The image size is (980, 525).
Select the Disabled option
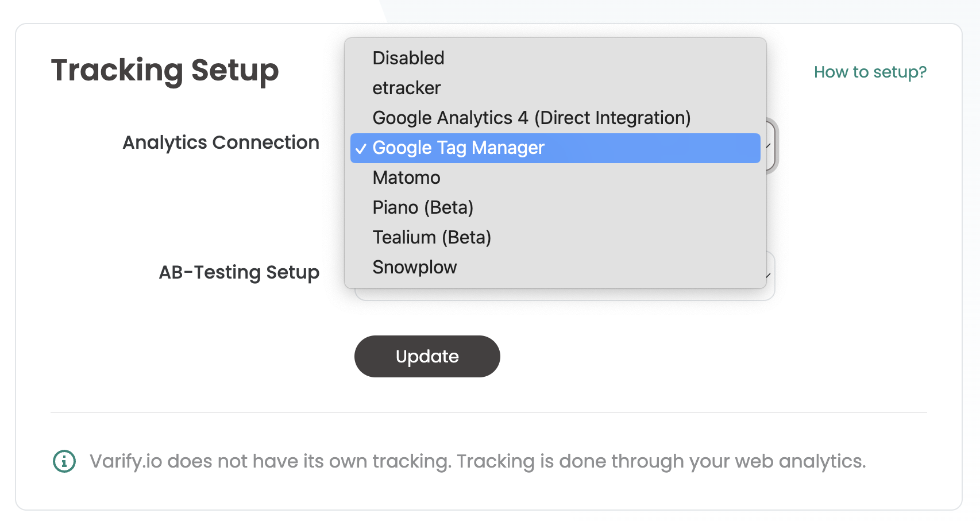[555, 58]
